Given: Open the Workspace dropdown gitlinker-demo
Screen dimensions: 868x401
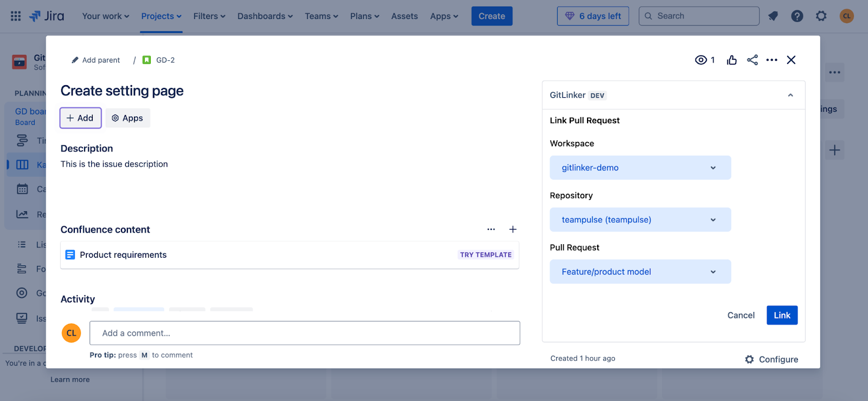Looking at the screenshot, I should tap(640, 168).
